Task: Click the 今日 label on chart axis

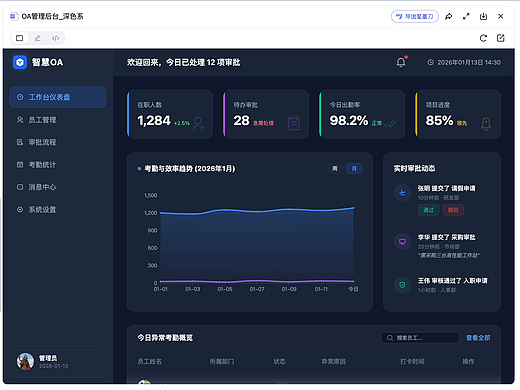Action: pos(353,289)
